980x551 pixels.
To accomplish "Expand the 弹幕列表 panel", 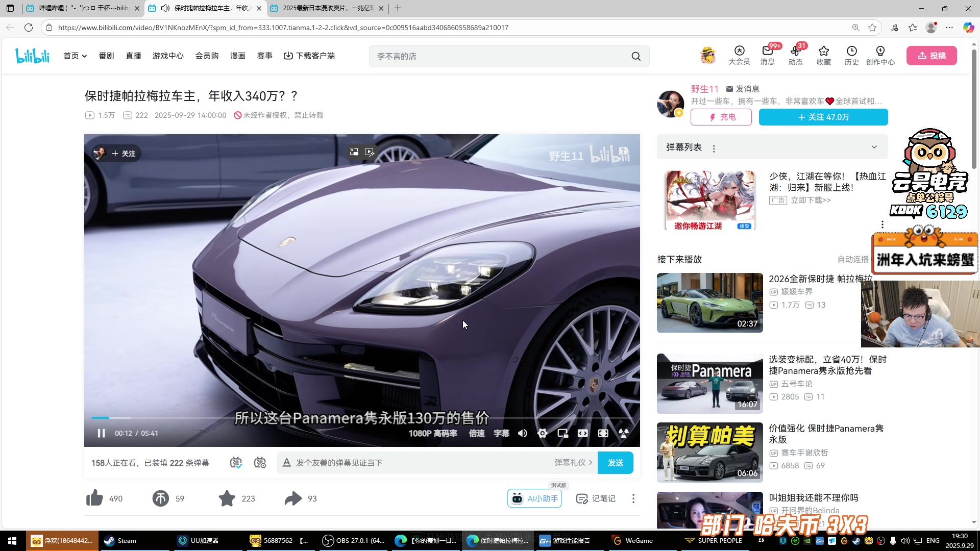I will coord(874,147).
